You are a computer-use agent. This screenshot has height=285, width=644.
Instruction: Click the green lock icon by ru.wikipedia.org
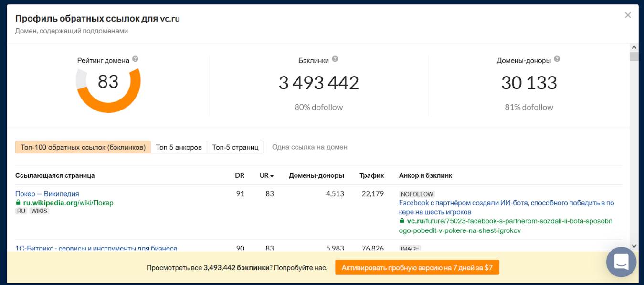(18, 203)
